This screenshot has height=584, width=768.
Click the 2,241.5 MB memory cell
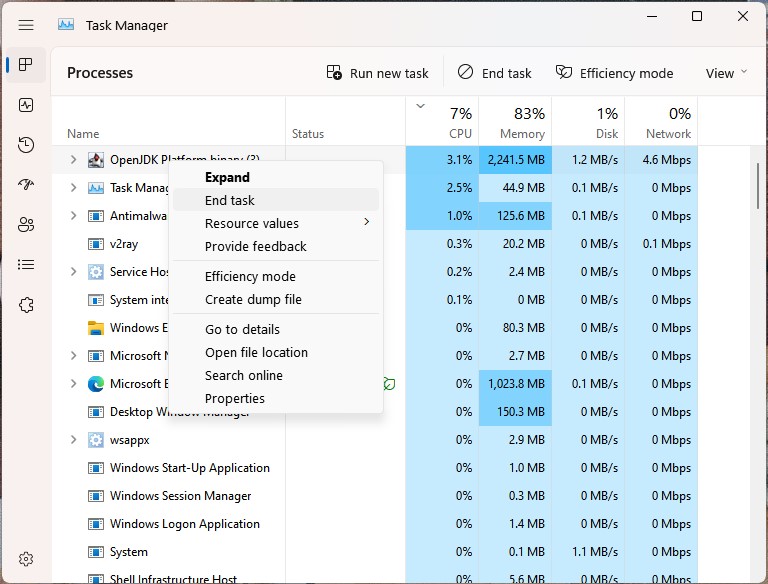tap(515, 160)
